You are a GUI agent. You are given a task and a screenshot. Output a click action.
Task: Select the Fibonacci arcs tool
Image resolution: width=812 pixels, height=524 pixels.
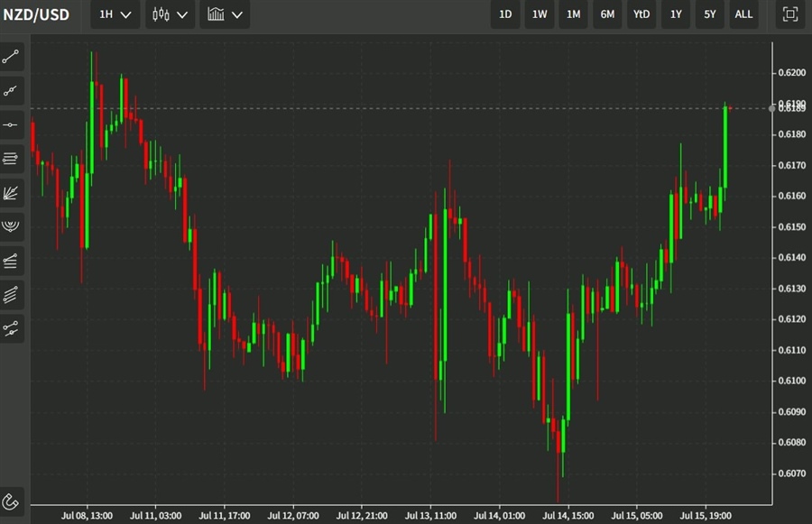point(12,225)
